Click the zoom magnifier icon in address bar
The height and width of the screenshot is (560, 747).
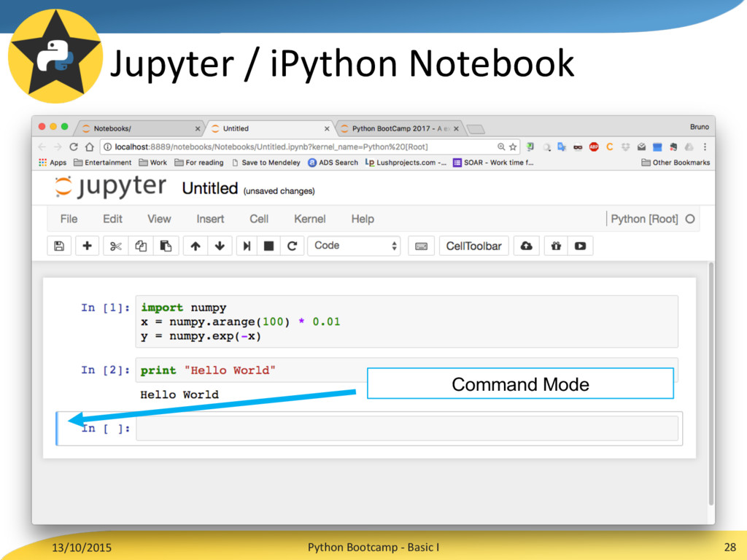pyautogui.click(x=501, y=147)
